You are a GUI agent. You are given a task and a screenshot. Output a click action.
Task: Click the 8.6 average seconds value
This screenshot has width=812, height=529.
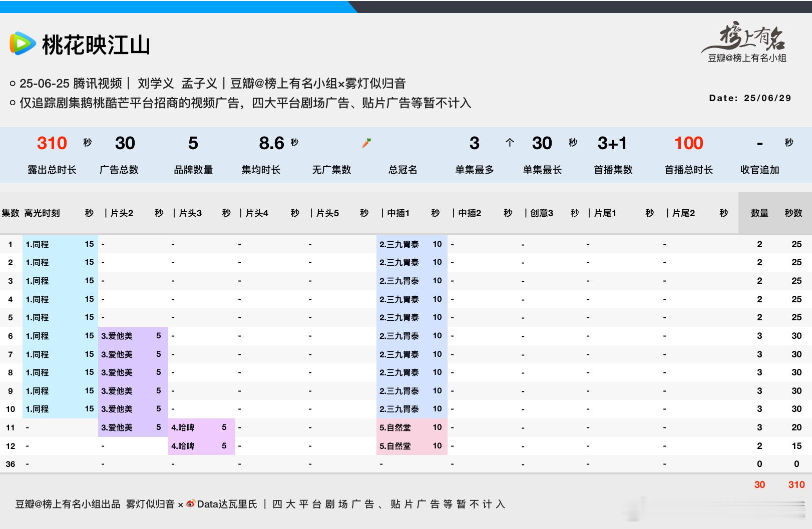(272, 143)
